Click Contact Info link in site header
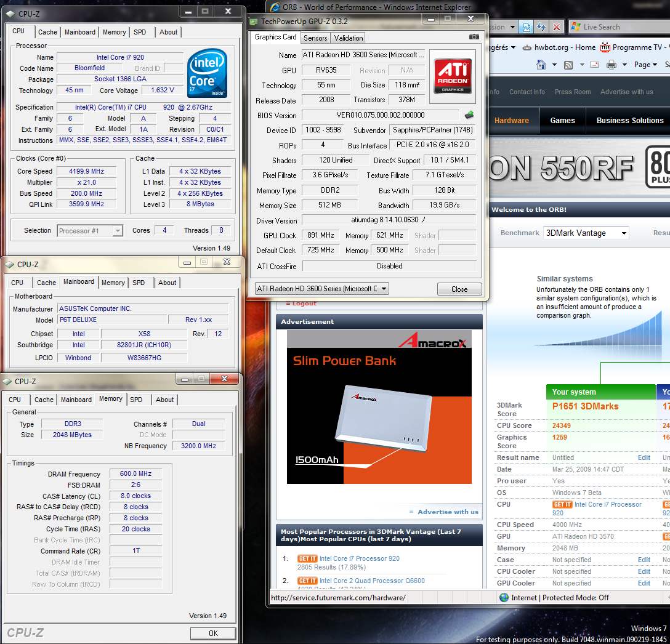Screen dimensions: 670x644 click(x=527, y=92)
